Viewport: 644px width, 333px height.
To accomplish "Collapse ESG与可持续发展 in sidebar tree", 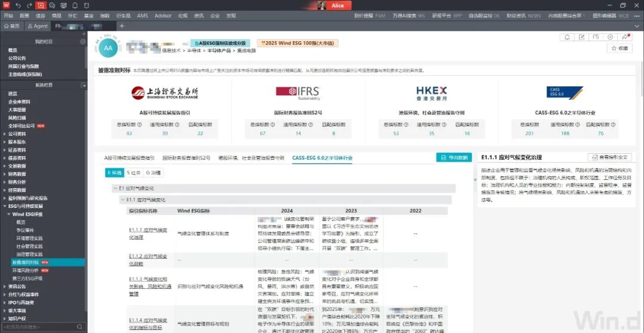I will [x=5, y=206].
